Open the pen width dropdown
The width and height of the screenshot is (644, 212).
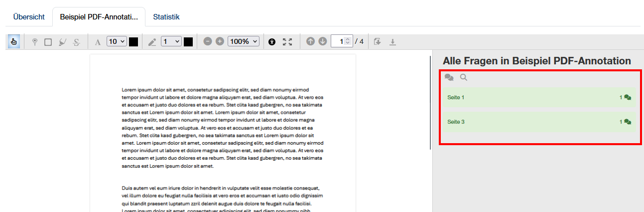click(x=171, y=42)
